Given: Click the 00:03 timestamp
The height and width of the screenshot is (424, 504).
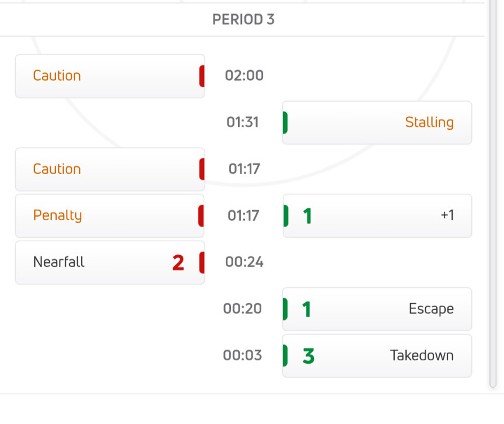Looking at the screenshot, I should 243,356.
